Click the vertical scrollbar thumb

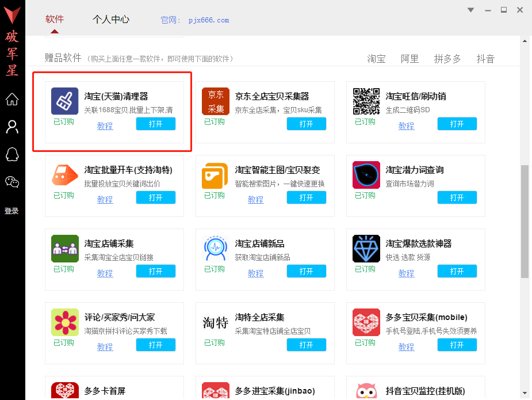coord(525,222)
